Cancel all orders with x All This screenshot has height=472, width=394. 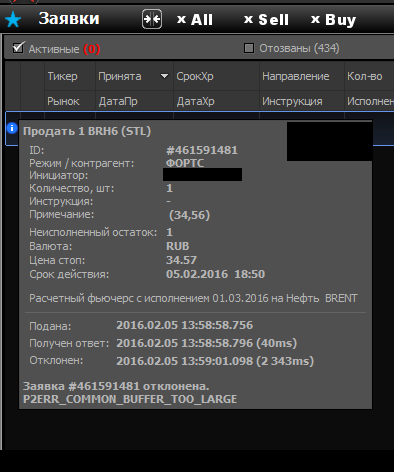[x=195, y=20]
